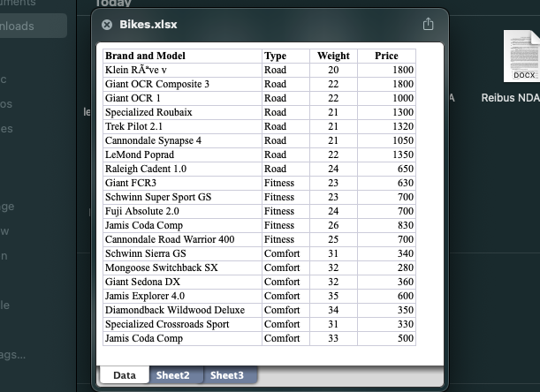Select the Cannondale Road Warrior 400 cell
This screenshot has width=540, height=392.
[183, 239]
